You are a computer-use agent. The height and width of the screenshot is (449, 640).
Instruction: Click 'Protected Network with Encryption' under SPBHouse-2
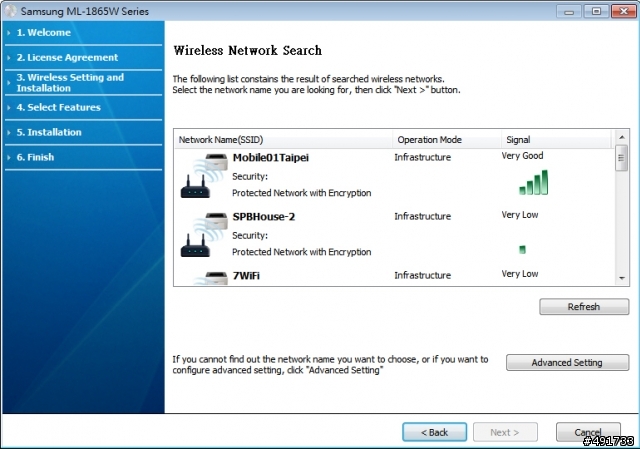[302, 252]
